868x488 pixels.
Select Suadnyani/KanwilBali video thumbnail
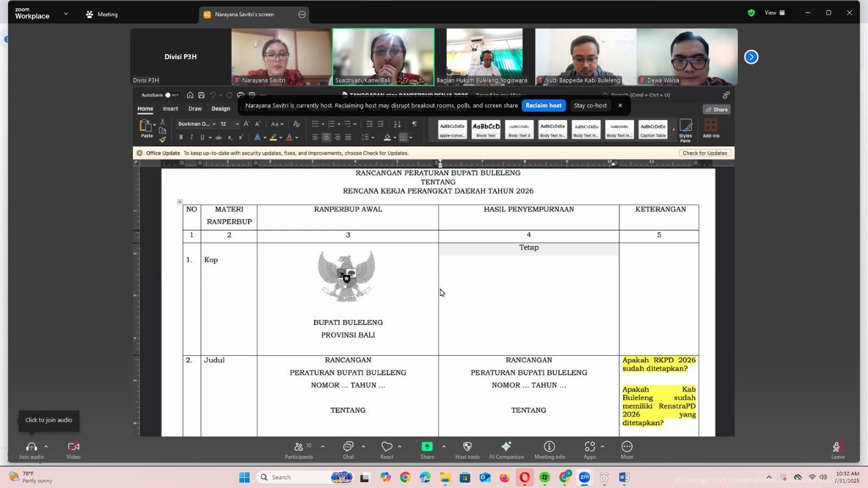pyautogui.click(x=383, y=57)
